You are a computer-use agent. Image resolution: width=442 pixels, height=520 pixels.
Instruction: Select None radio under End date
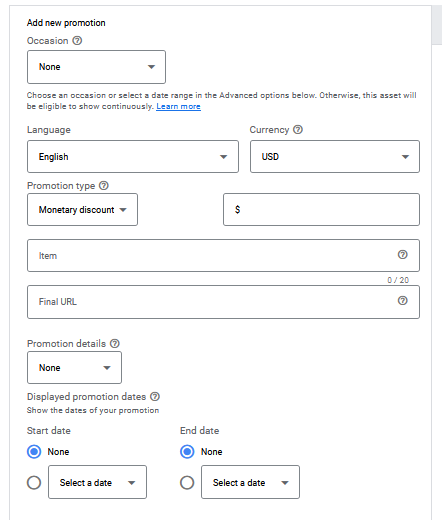click(x=187, y=452)
